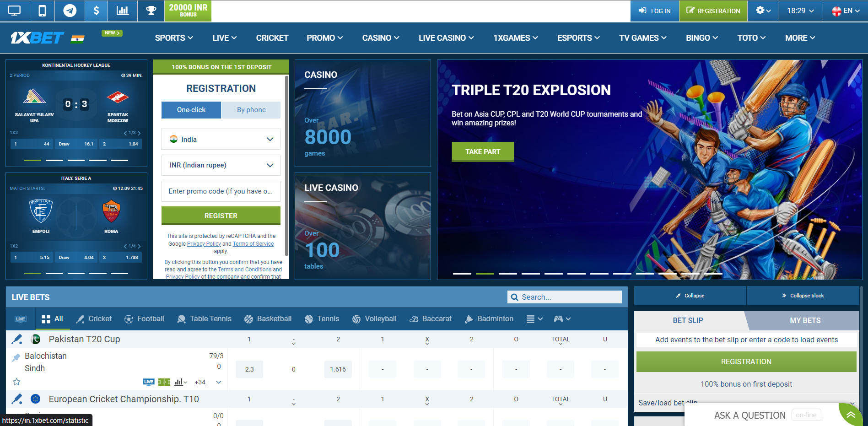Expand the India country dropdown
The width and height of the screenshot is (868, 426).
point(221,139)
